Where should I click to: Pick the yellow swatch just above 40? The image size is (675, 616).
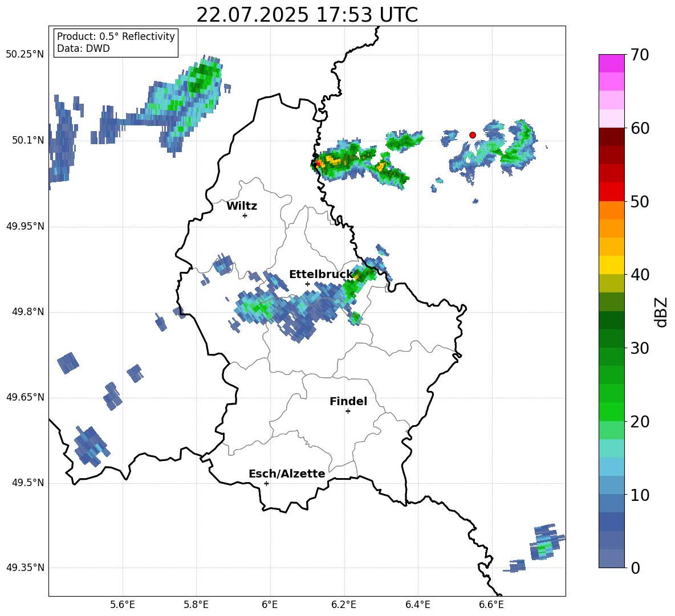point(611,266)
